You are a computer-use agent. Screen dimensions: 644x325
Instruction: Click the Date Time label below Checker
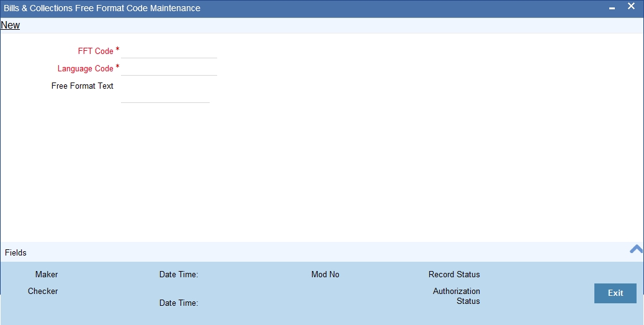click(179, 303)
